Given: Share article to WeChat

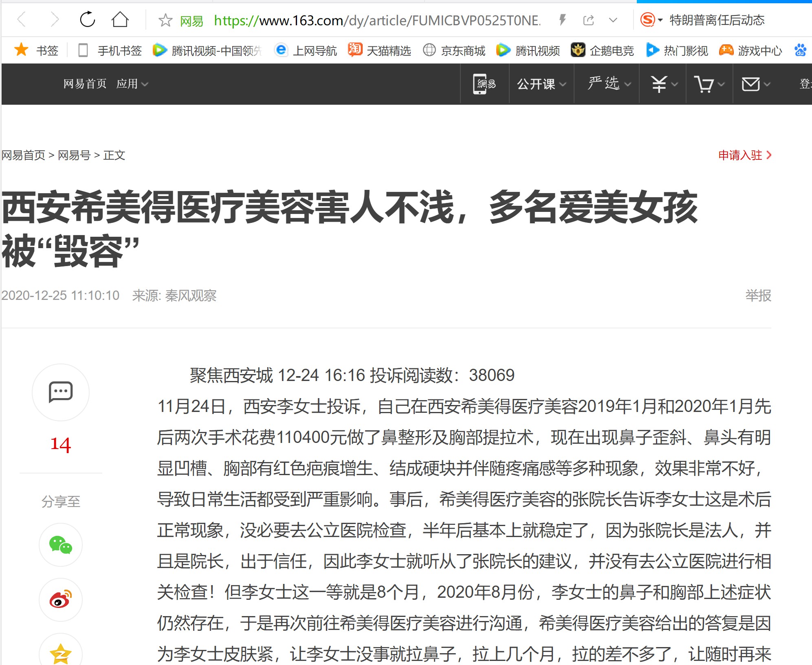Looking at the screenshot, I should click(61, 545).
